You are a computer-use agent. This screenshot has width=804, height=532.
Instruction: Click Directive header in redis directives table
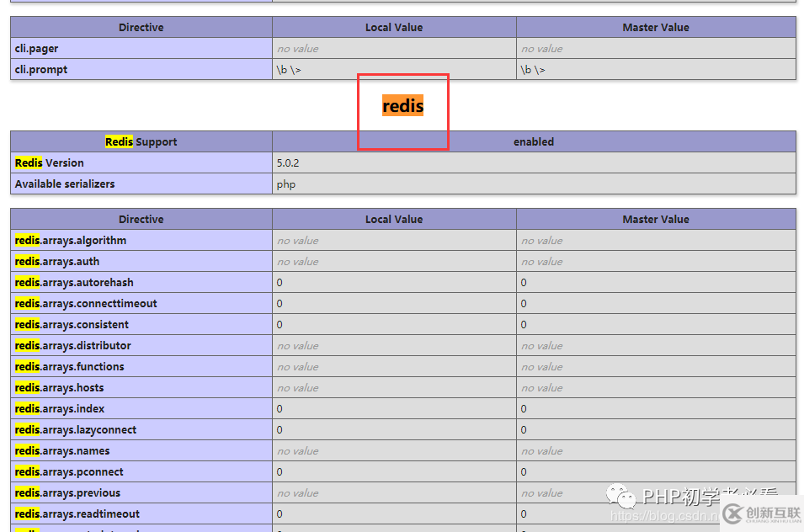pyautogui.click(x=141, y=219)
